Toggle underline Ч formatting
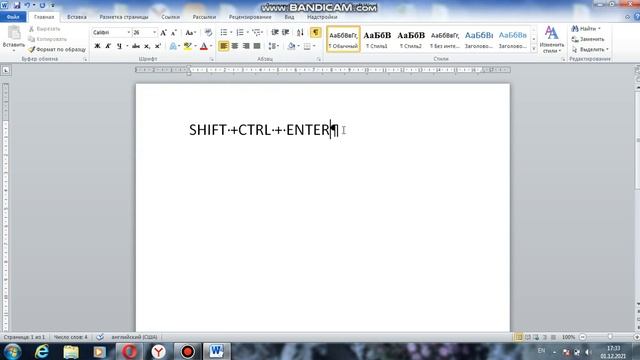The image size is (640, 360). (119, 46)
